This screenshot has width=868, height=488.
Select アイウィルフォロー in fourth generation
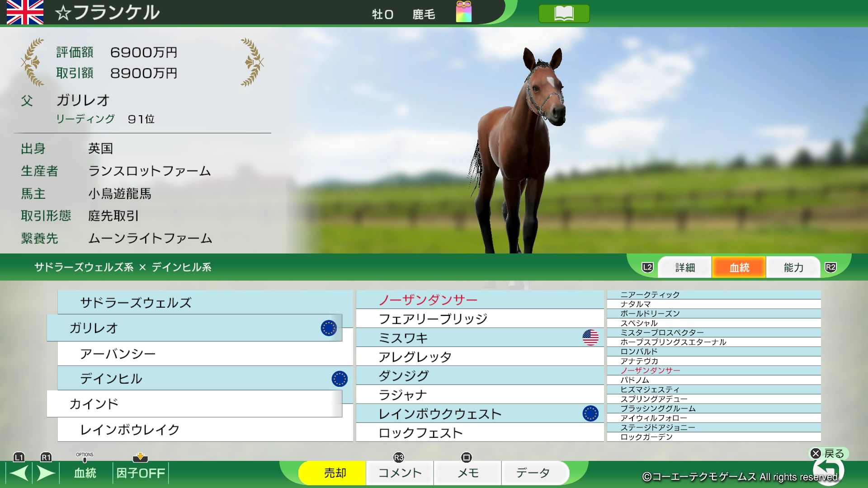pos(714,418)
